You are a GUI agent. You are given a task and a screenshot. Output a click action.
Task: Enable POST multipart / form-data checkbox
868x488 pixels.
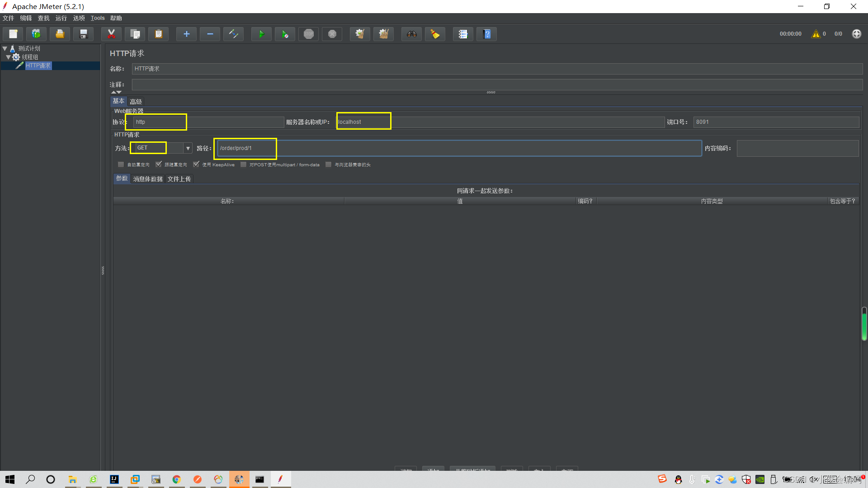[x=244, y=164]
